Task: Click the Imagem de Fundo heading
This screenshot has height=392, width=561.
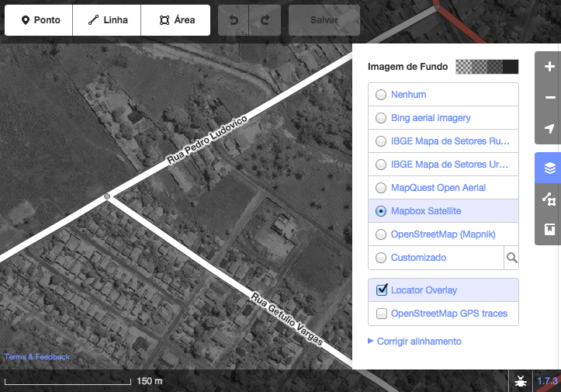Action: coord(407,67)
